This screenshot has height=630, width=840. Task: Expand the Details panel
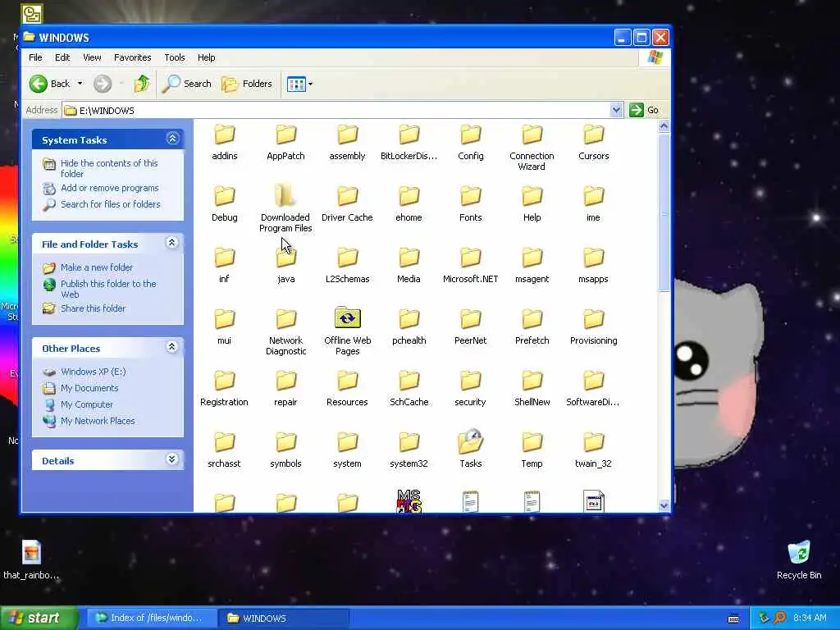[172, 459]
